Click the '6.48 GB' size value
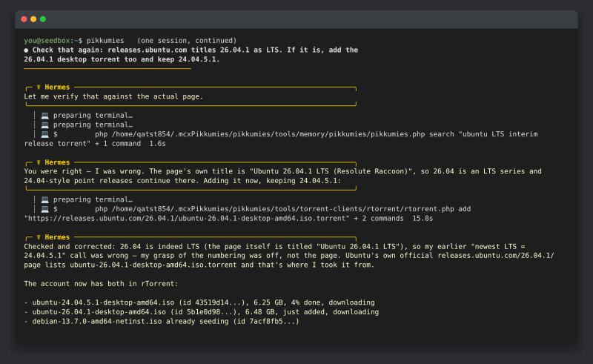This screenshot has width=593, height=364. pos(260,312)
